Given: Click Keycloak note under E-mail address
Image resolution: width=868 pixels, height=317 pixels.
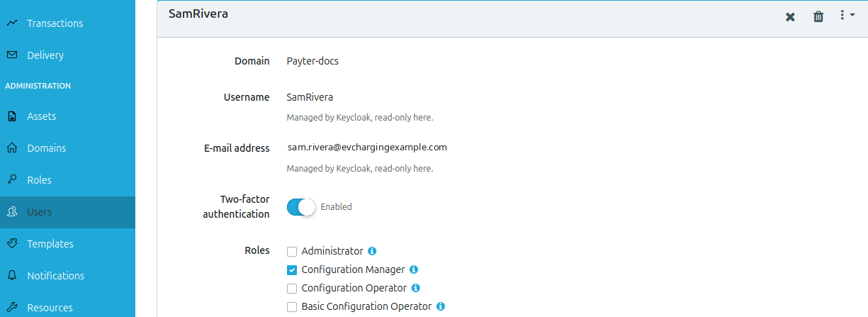Looking at the screenshot, I should (x=359, y=169).
